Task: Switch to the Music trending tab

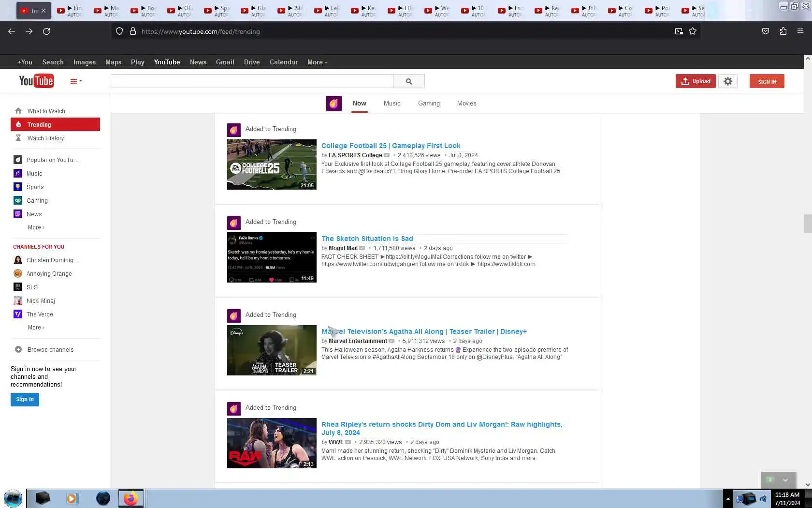Action: [392, 103]
